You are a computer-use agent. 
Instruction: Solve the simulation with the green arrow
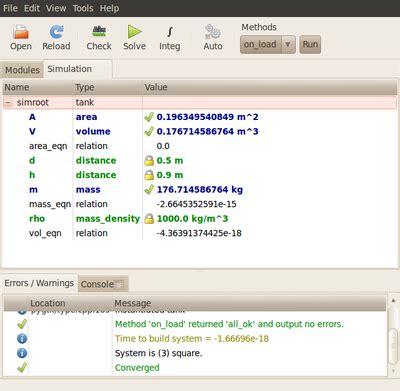click(134, 37)
